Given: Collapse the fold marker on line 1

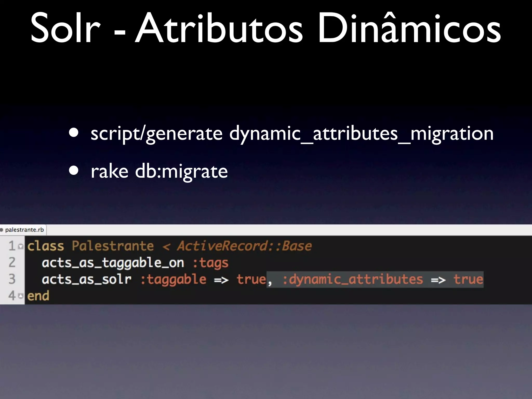Looking at the screenshot, I should tap(21, 247).
